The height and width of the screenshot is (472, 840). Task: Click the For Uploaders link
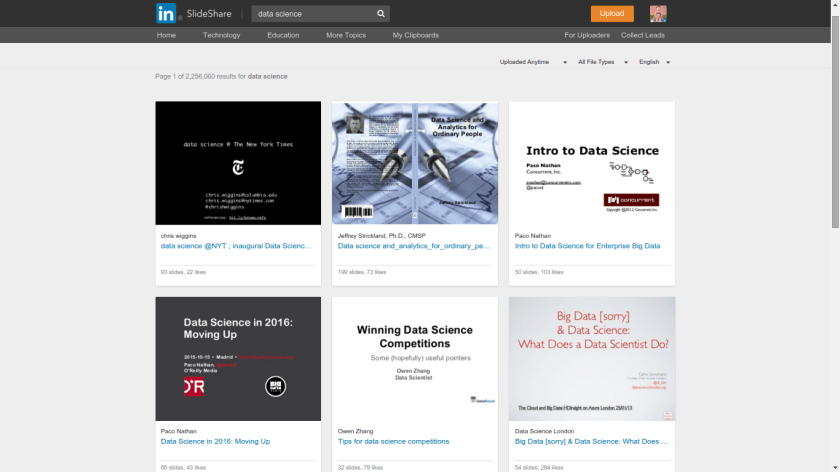click(x=586, y=35)
